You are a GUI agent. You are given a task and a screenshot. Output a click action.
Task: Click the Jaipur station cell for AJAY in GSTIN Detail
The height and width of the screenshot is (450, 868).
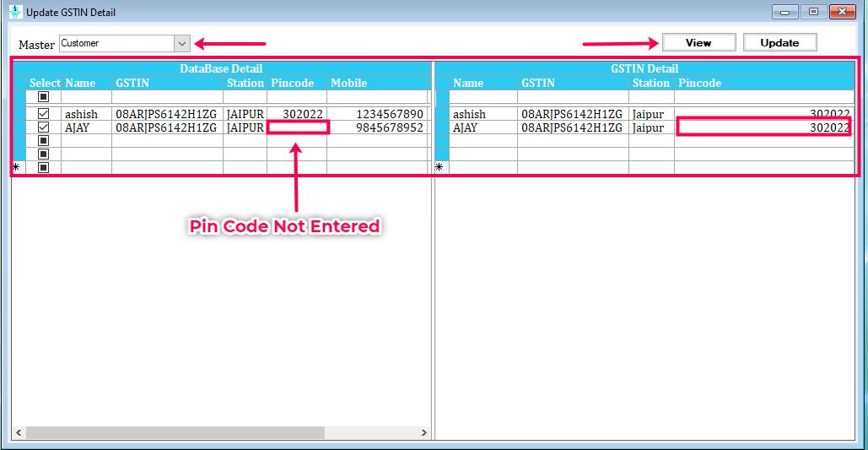coord(651,127)
